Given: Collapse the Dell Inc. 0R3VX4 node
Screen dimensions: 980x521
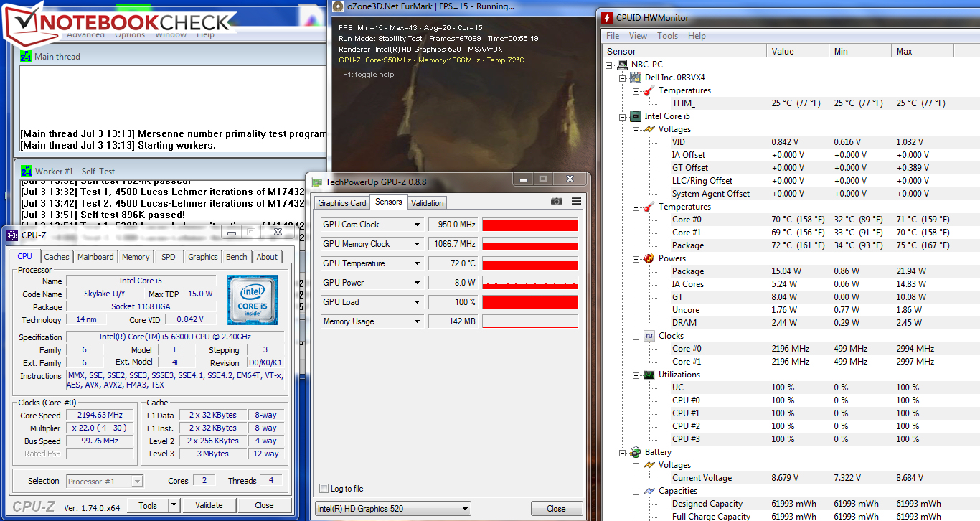Looking at the screenshot, I should pyautogui.click(x=623, y=78).
